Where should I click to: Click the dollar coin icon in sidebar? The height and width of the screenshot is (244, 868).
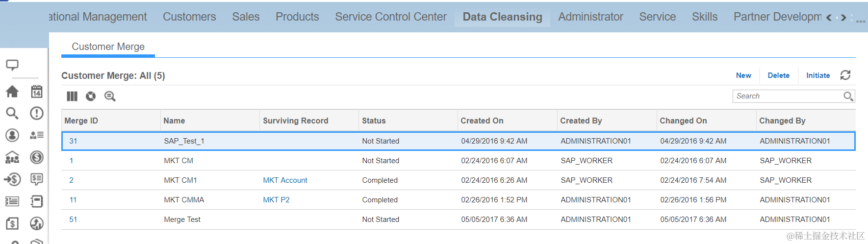click(37, 157)
